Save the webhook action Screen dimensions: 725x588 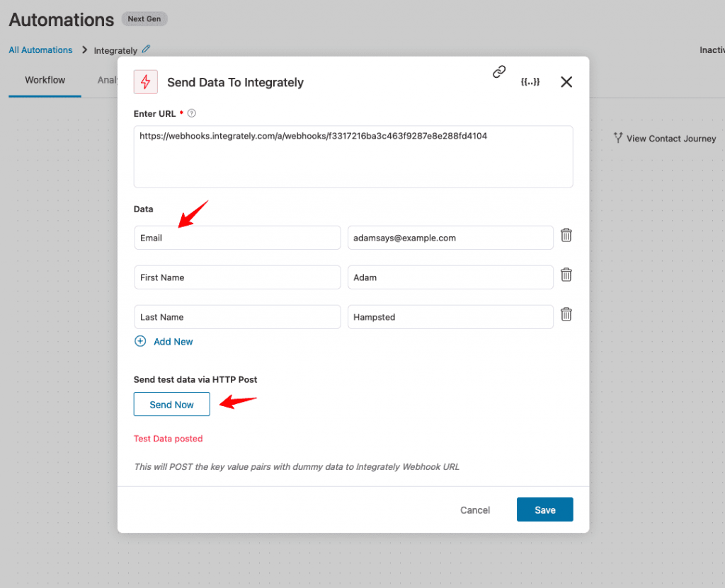[x=544, y=509]
